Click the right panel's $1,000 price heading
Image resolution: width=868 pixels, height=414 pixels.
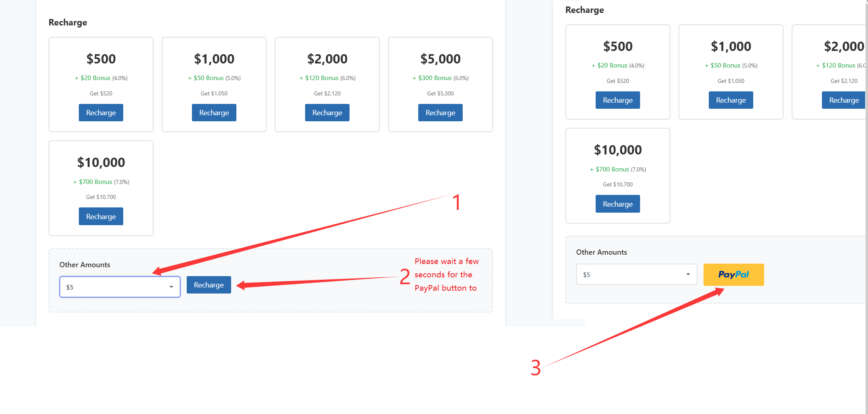(731, 46)
